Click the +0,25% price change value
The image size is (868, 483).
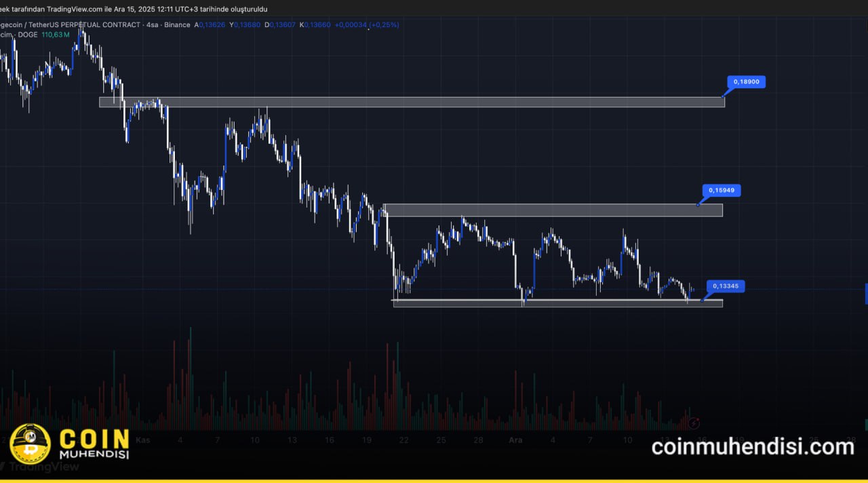coord(384,25)
